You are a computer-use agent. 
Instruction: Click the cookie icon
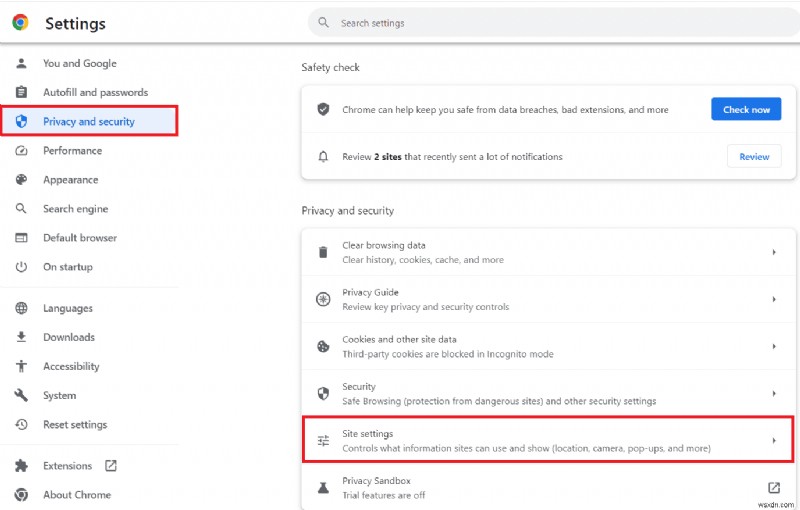[323, 346]
